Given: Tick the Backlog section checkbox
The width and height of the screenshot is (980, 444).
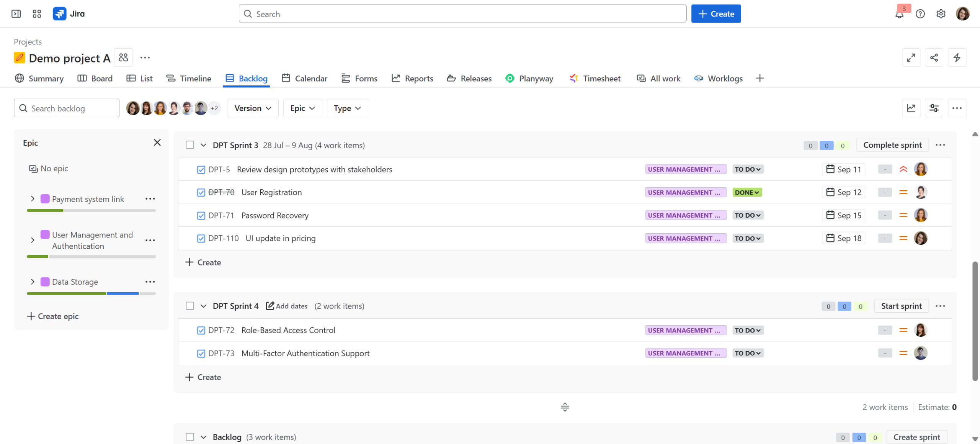Looking at the screenshot, I should (x=190, y=437).
